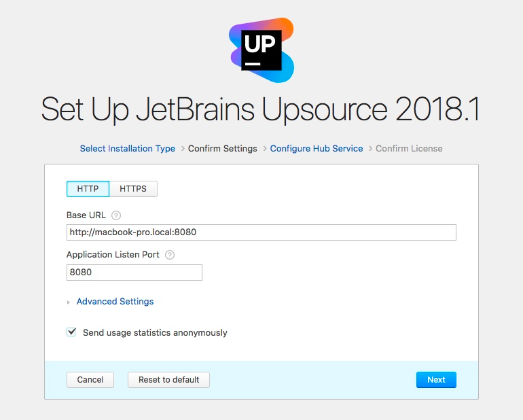Expand the Advanced Settings disclosure triangle
The width and height of the screenshot is (523, 420).
click(x=69, y=302)
